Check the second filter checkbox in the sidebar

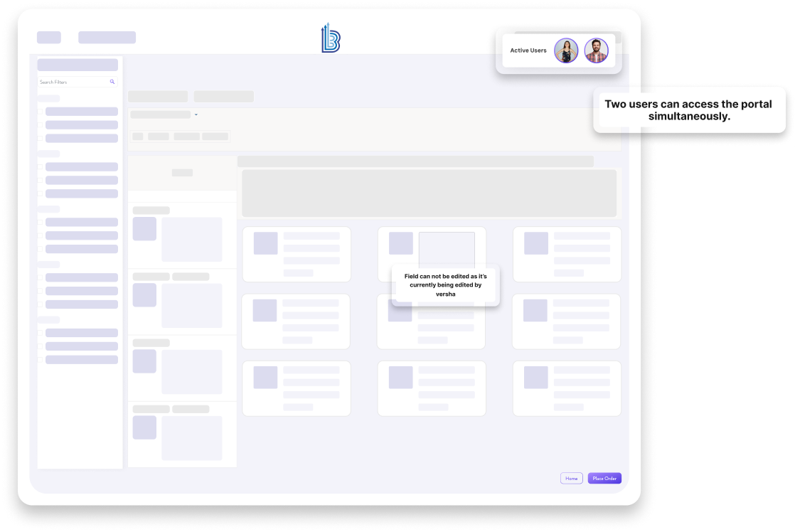(x=39, y=124)
